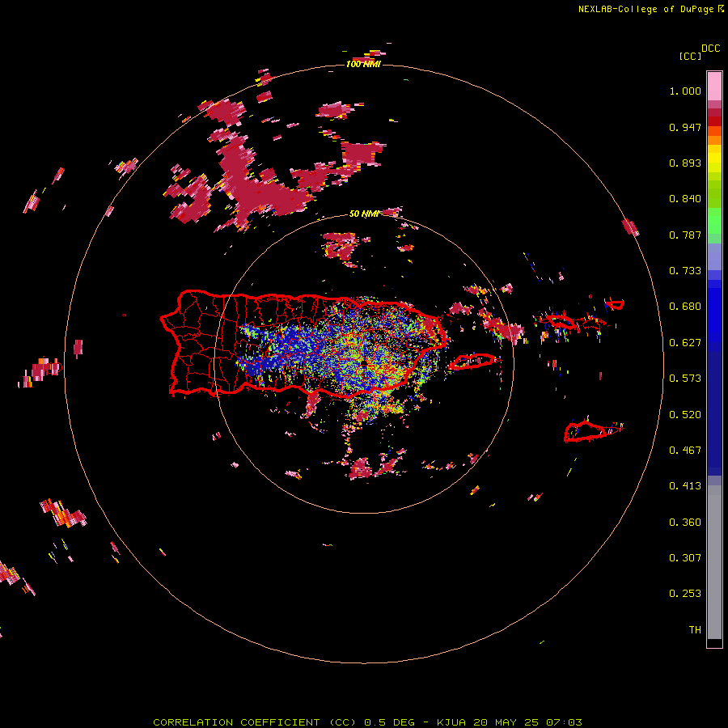Screen dimensions: 728x728
Task: Pick the lavender color bar segment
Action: tap(714, 256)
